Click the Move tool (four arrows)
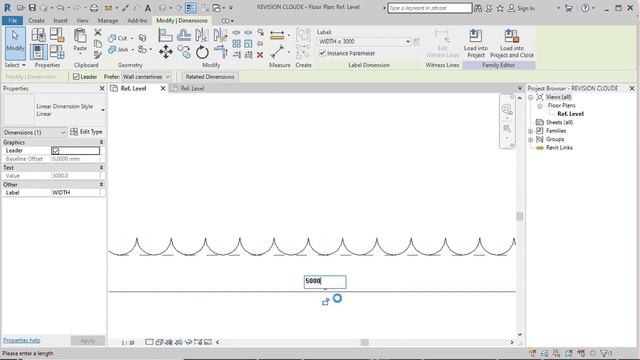Viewport: 640px width, 360px height. (165, 52)
